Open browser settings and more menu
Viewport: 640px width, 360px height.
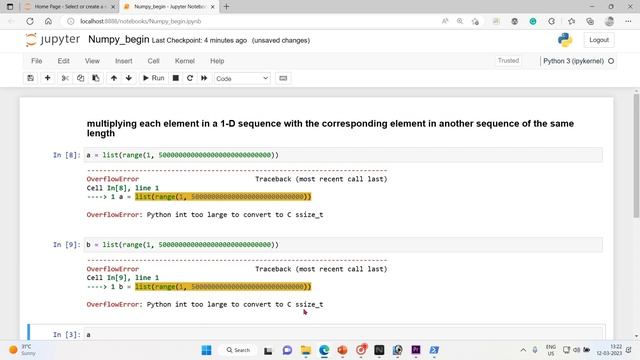(x=628, y=21)
